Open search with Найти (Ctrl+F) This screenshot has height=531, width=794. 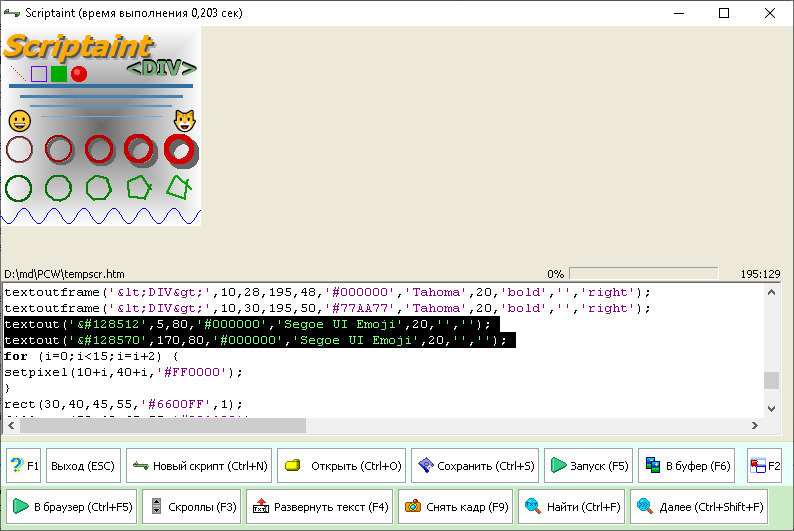(x=571, y=507)
